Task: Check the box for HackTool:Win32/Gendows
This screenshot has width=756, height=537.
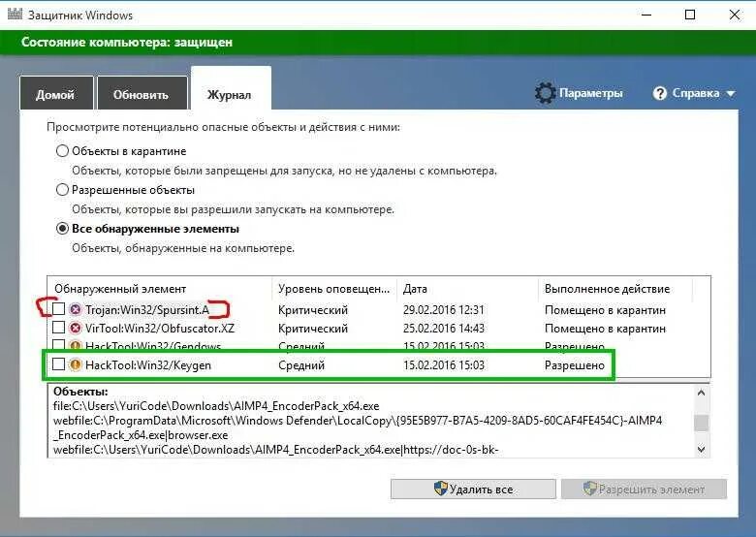Action: point(58,345)
